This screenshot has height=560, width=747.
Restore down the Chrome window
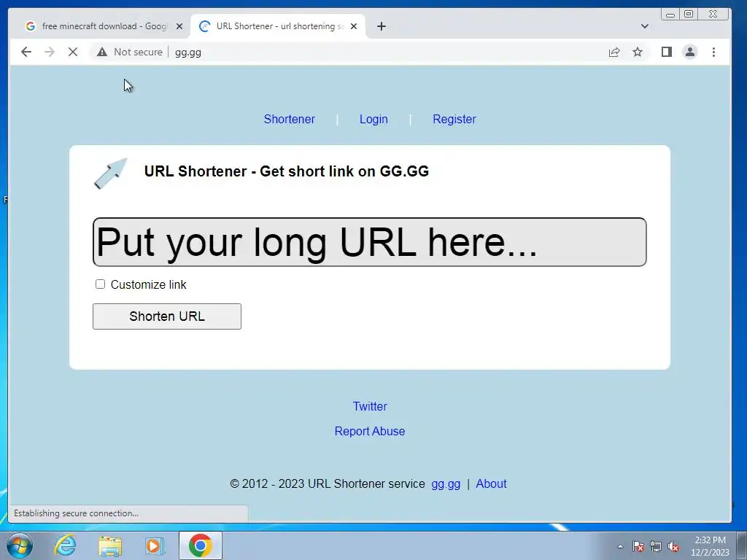tap(689, 15)
